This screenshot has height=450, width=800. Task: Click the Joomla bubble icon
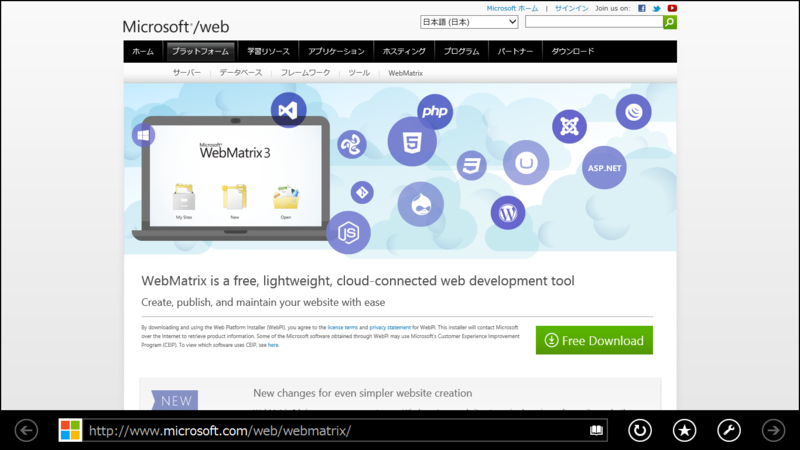tap(569, 126)
